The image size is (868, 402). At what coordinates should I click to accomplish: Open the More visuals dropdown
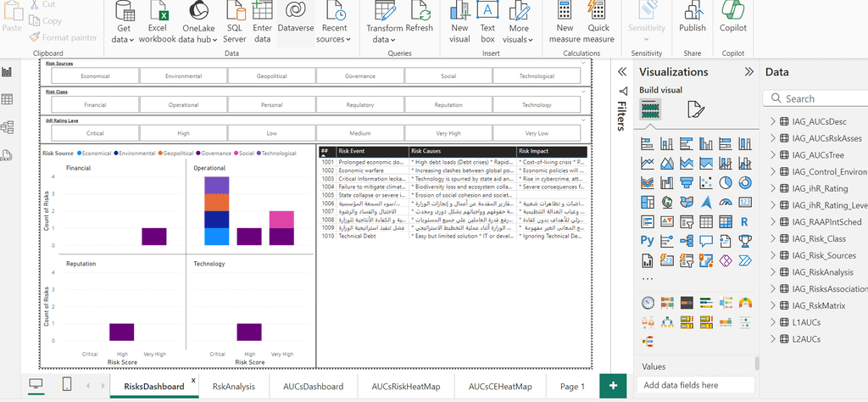tap(518, 34)
